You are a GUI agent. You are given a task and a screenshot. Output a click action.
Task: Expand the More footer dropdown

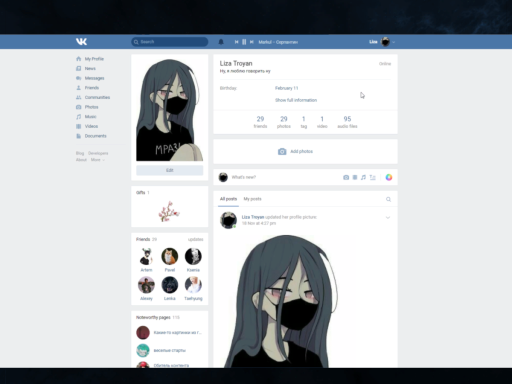click(98, 160)
